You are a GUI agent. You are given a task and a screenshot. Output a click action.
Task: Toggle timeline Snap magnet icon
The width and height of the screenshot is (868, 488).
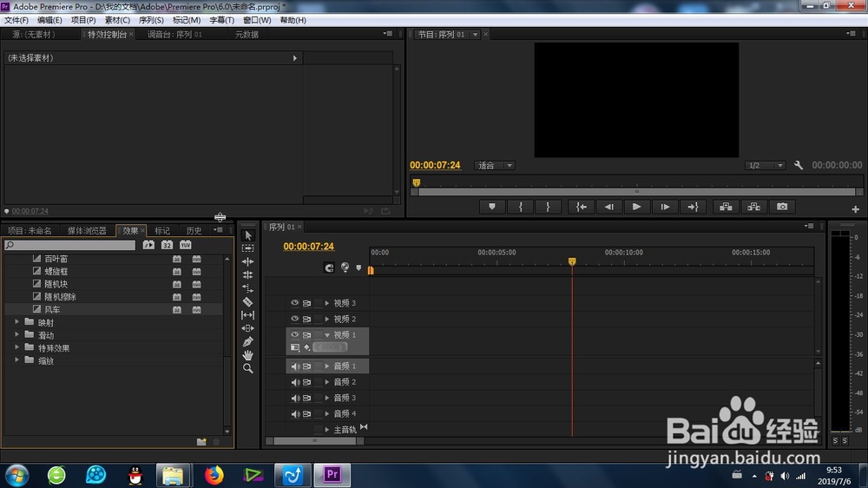click(x=329, y=268)
